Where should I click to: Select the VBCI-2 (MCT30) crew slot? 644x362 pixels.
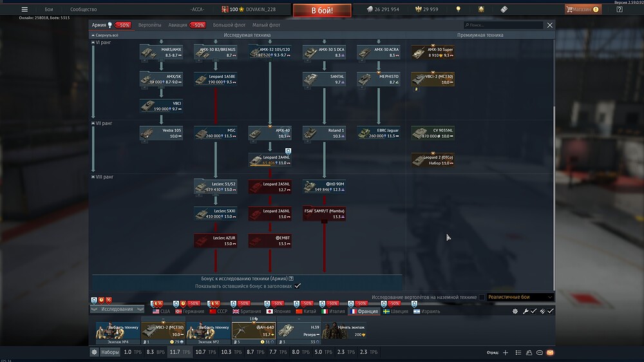click(x=163, y=331)
